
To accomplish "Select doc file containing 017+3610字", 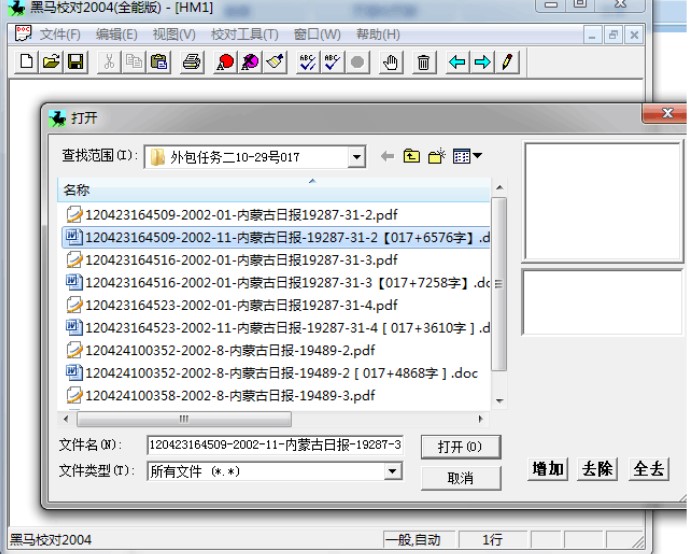I will point(278,328).
